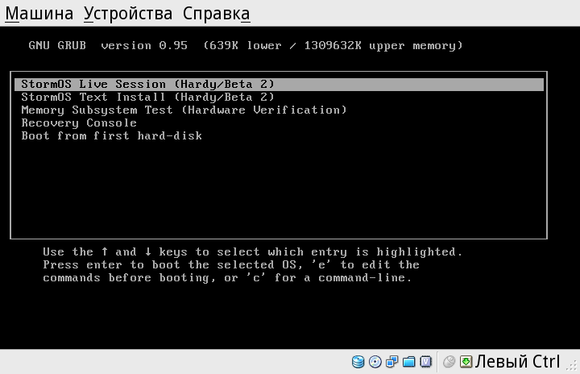Select StormOS Text Install boot entry
Image resolution: width=580 pixels, height=374 pixels.
click(279, 97)
